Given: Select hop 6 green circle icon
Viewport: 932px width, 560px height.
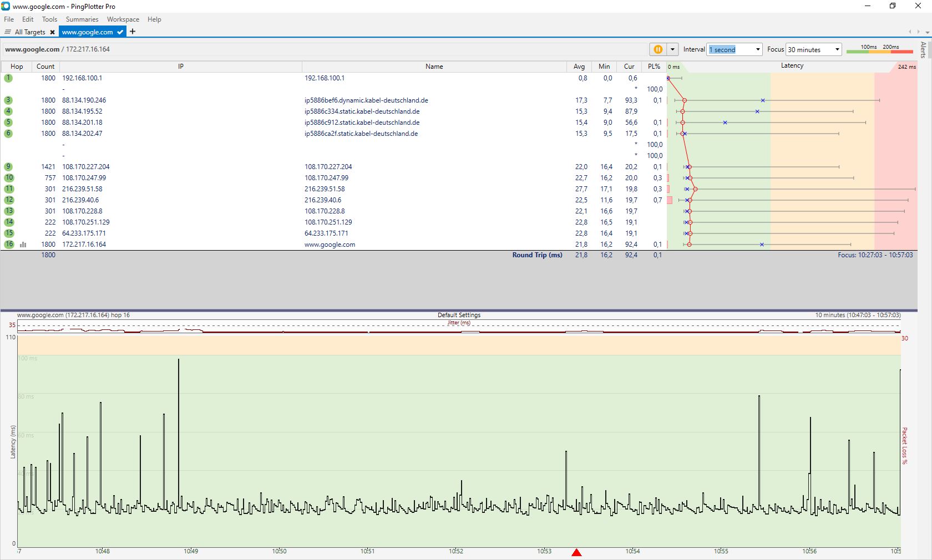Looking at the screenshot, I should (x=8, y=134).
